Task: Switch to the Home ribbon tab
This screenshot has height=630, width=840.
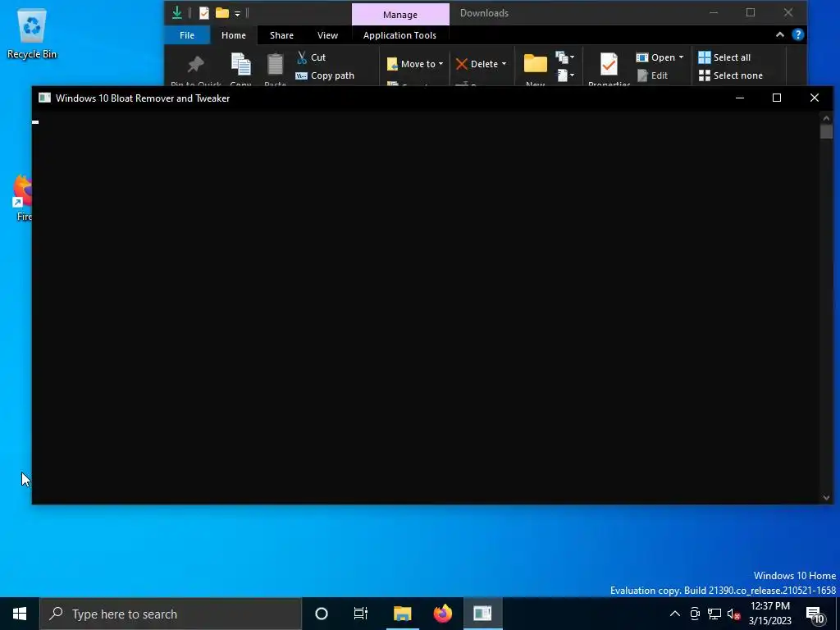Action: pos(234,35)
